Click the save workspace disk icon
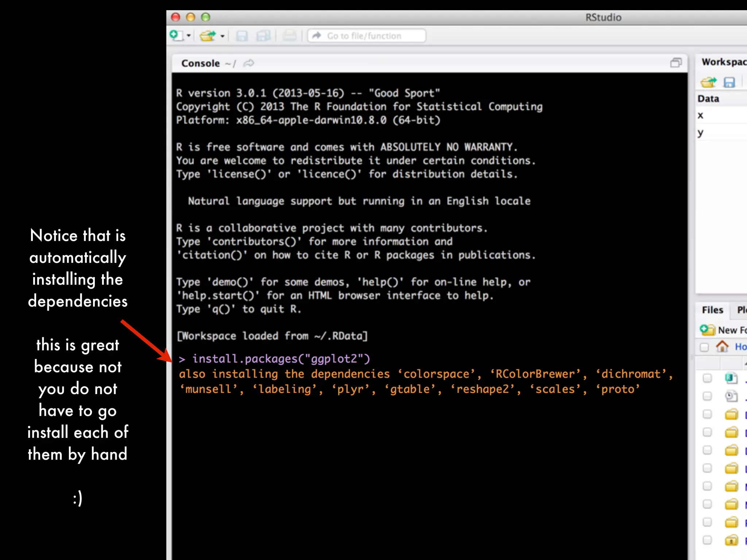This screenshot has width=747, height=560. 729,82
